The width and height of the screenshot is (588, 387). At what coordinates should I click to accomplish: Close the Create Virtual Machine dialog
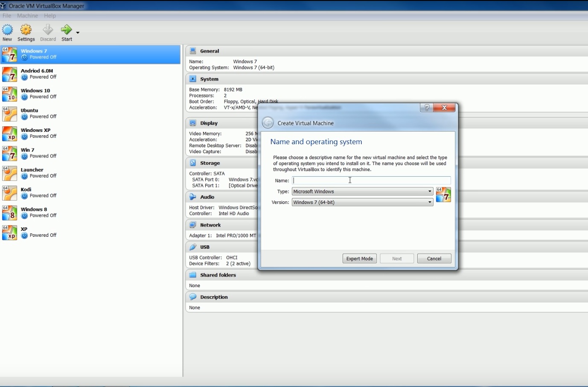(x=444, y=108)
